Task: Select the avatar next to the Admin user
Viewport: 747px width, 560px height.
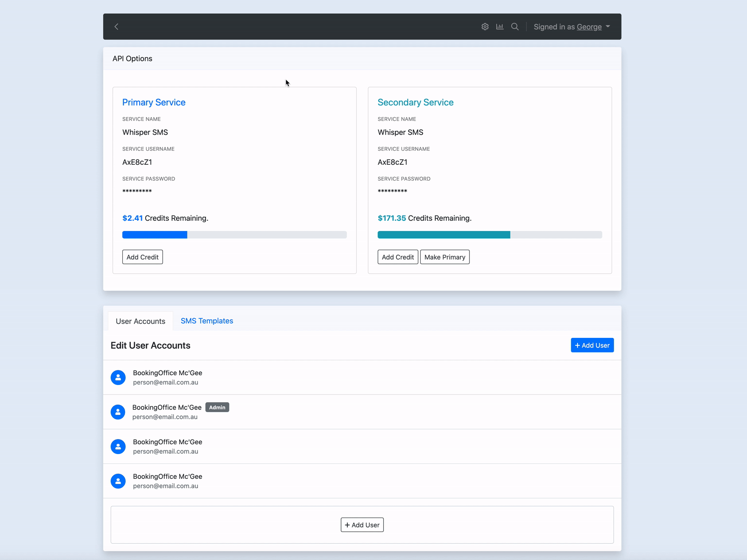Action: click(118, 412)
